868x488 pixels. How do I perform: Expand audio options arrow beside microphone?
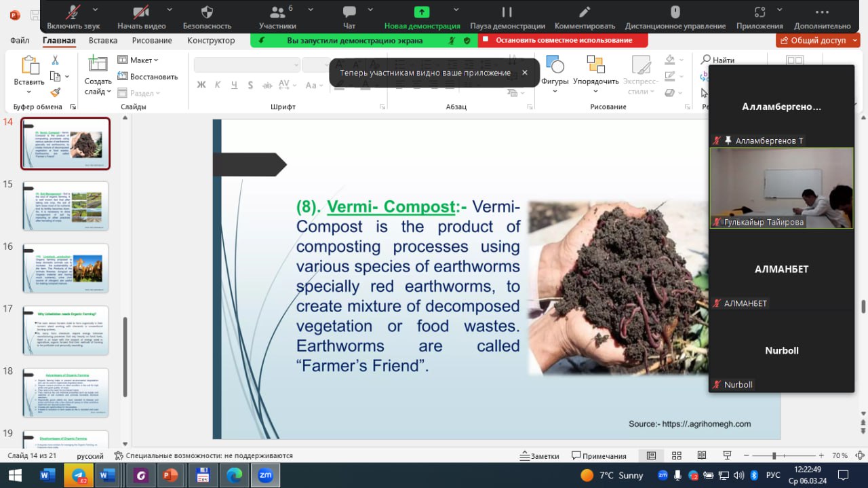point(95,10)
